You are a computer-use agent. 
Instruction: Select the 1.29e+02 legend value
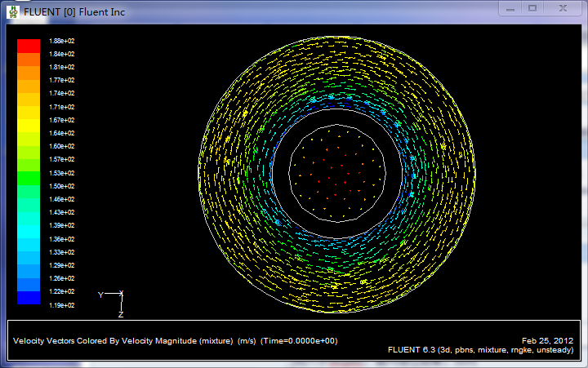62,265
